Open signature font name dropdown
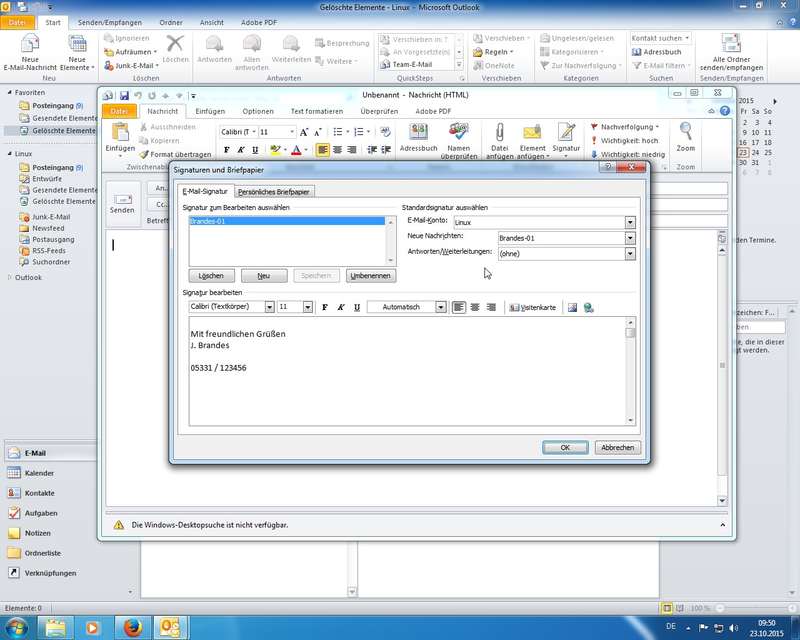 point(269,307)
